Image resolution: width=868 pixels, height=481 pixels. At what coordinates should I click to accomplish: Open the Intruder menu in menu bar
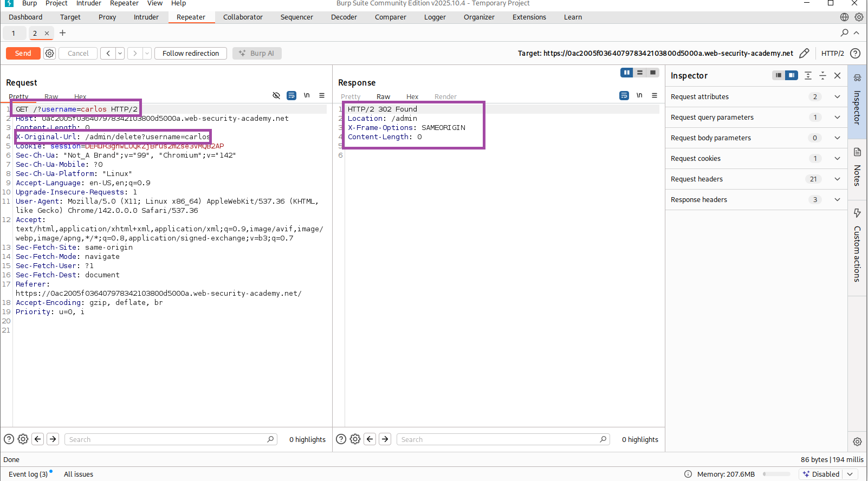[x=88, y=3]
